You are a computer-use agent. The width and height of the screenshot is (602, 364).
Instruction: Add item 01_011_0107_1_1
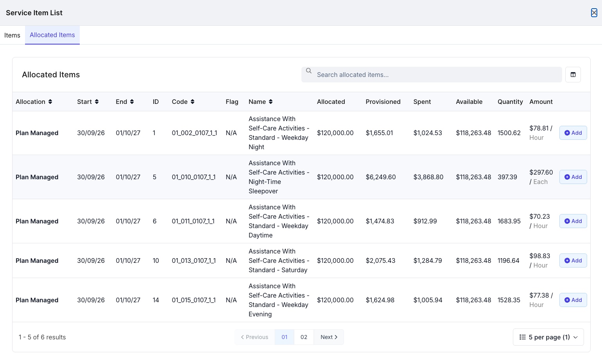pyautogui.click(x=573, y=221)
